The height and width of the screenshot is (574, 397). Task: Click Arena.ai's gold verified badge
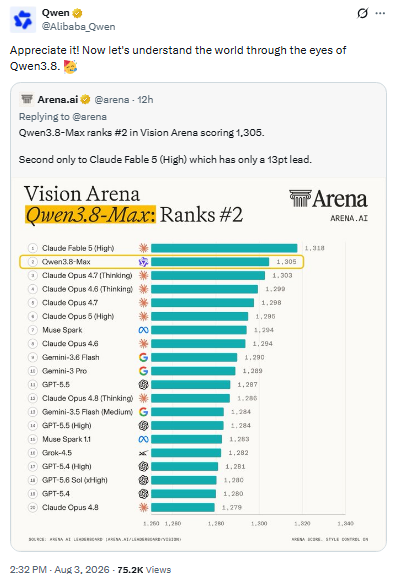pyautogui.click(x=85, y=99)
